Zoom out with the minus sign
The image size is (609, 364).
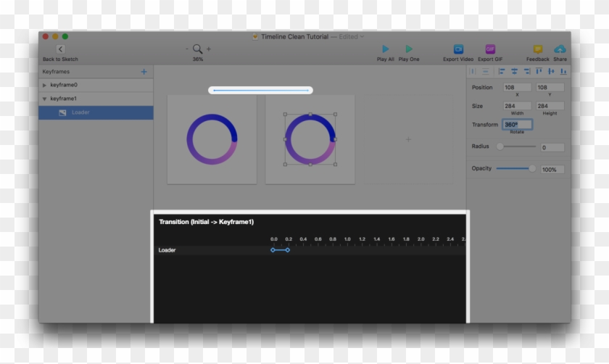[186, 49]
